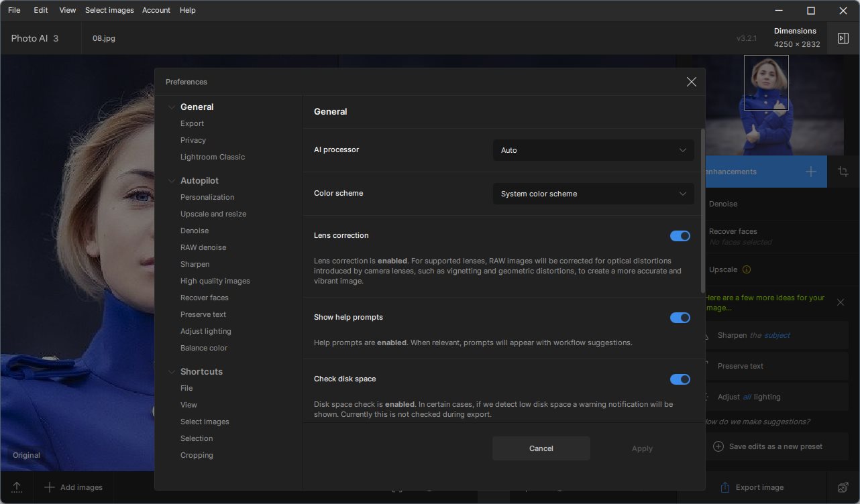Click the Upscale info warning icon

(746, 269)
